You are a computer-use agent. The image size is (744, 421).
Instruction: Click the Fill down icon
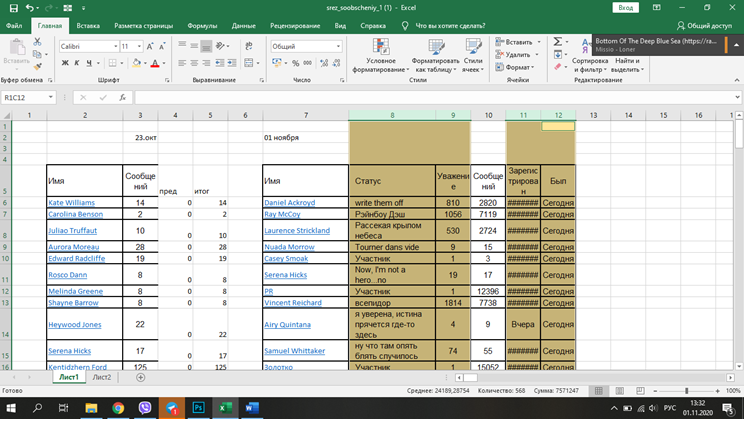coord(558,55)
